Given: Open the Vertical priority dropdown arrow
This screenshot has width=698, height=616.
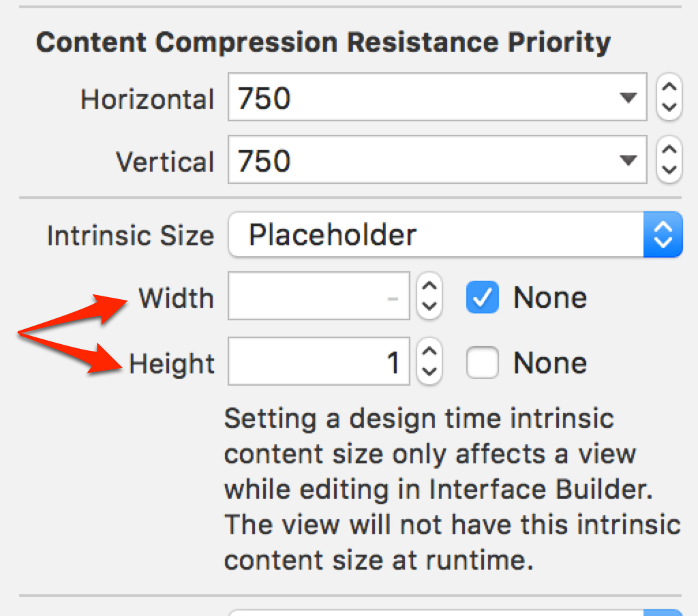Looking at the screenshot, I should pyautogui.click(x=628, y=159).
